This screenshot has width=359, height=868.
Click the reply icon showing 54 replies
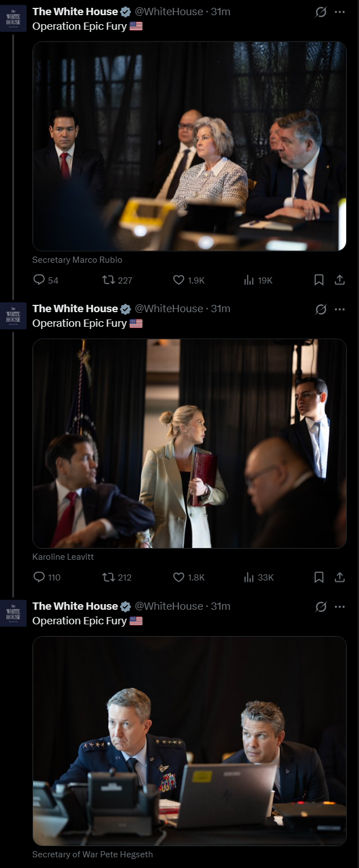(x=39, y=280)
